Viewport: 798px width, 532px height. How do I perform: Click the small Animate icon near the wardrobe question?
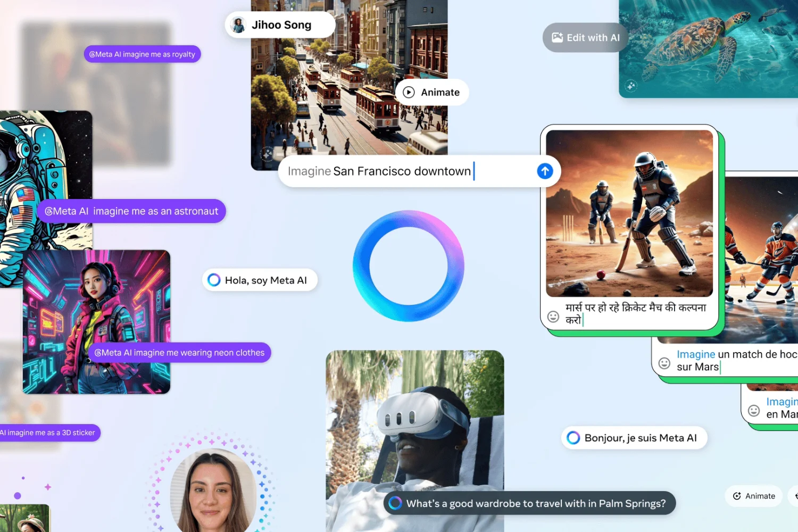point(737,496)
